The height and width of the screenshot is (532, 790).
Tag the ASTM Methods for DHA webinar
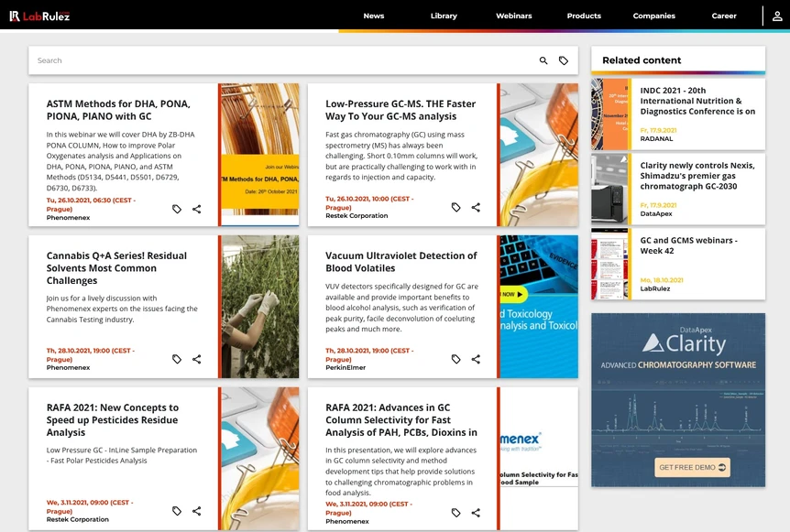(177, 209)
